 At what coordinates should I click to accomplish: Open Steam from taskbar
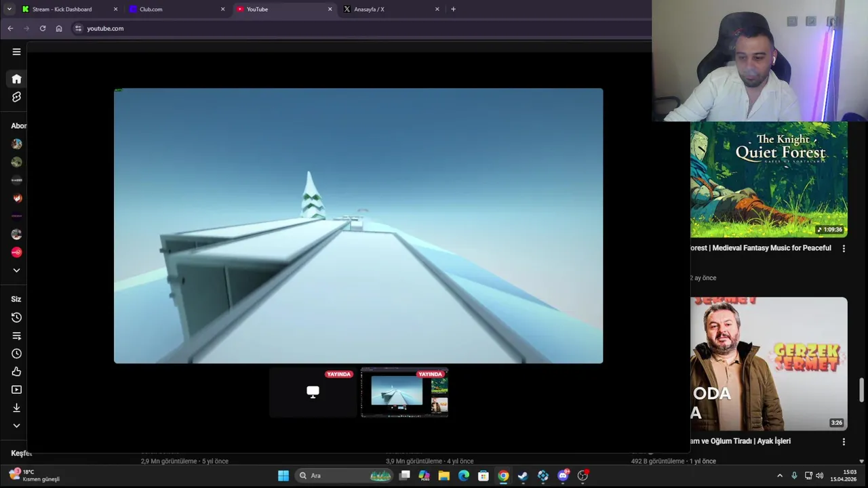pos(523,476)
